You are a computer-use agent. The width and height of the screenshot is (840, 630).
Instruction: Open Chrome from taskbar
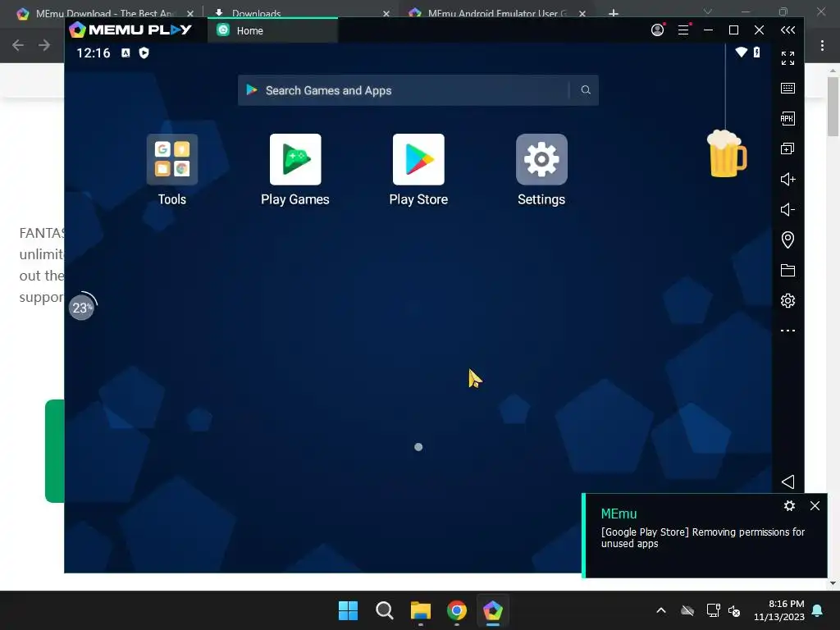456,610
